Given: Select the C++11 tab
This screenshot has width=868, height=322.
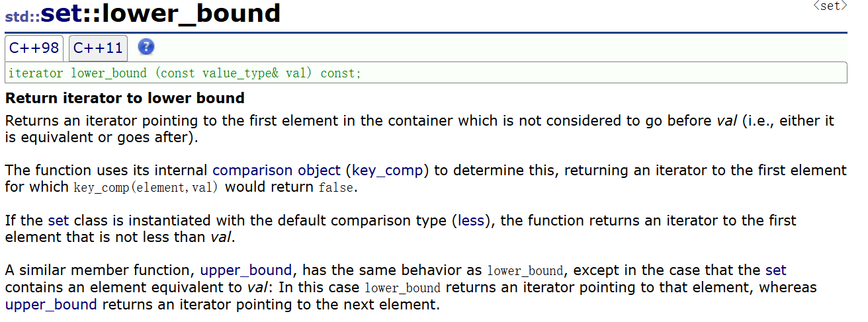Looking at the screenshot, I should point(98,48).
